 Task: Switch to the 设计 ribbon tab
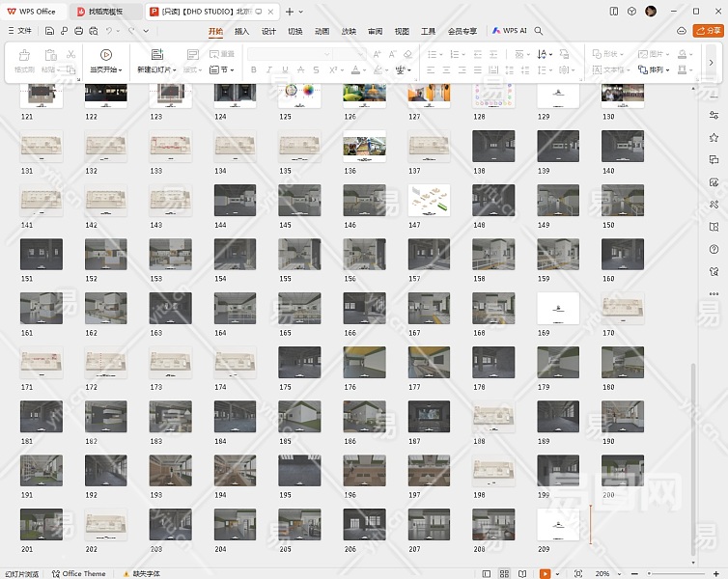coord(268,31)
